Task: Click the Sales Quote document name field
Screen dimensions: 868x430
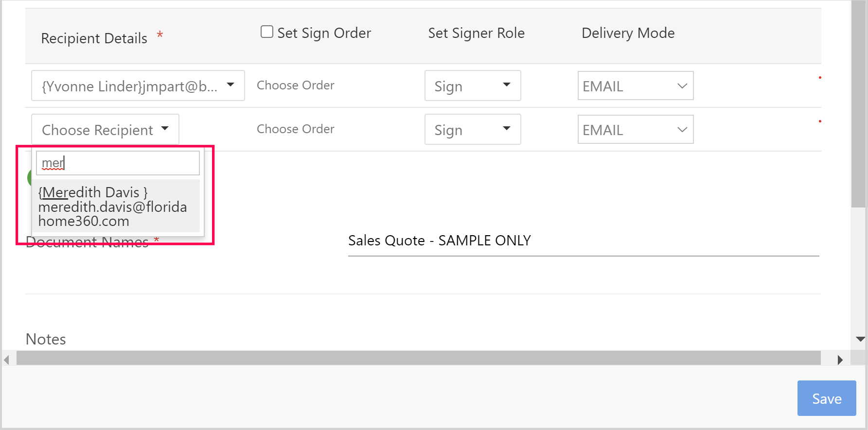Action: click(583, 241)
